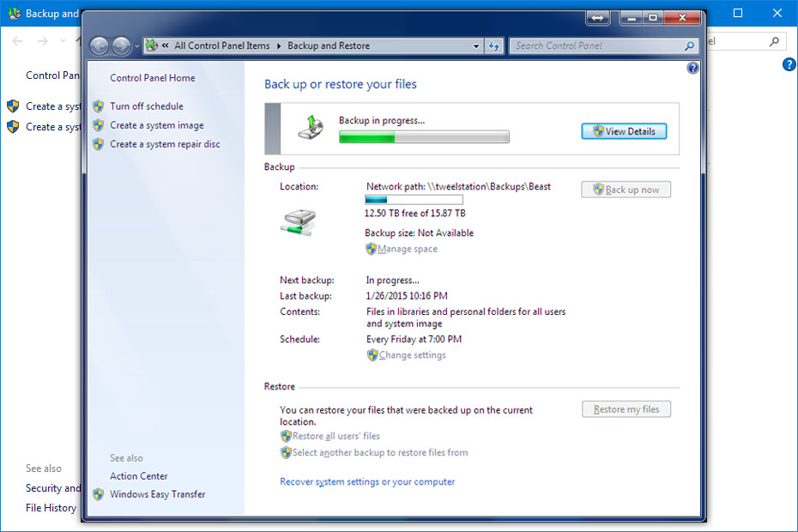Click the 12.50 TB free of 15.87 TB text
The height and width of the screenshot is (532, 798).
(x=414, y=214)
